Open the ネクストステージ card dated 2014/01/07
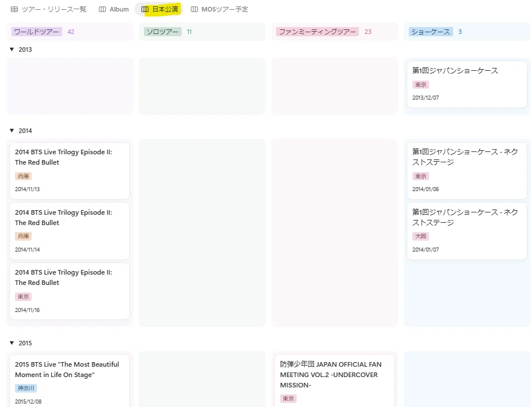The width and height of the screenshot is (532, 407). point(467,231)
